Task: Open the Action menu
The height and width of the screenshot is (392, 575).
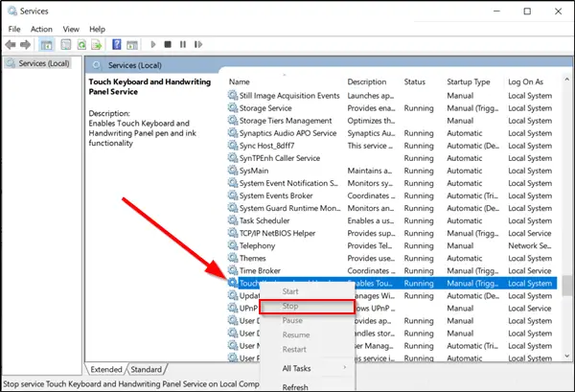Action: (x=41, y=29)
